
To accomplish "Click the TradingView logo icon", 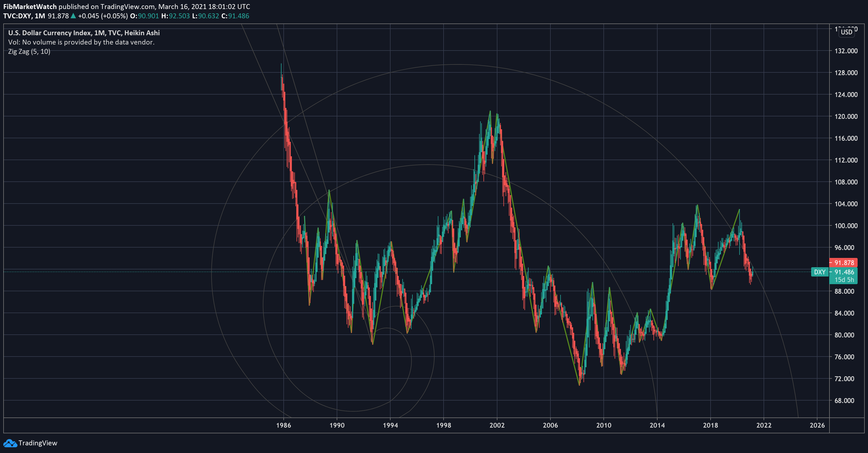I will [10, 443].
